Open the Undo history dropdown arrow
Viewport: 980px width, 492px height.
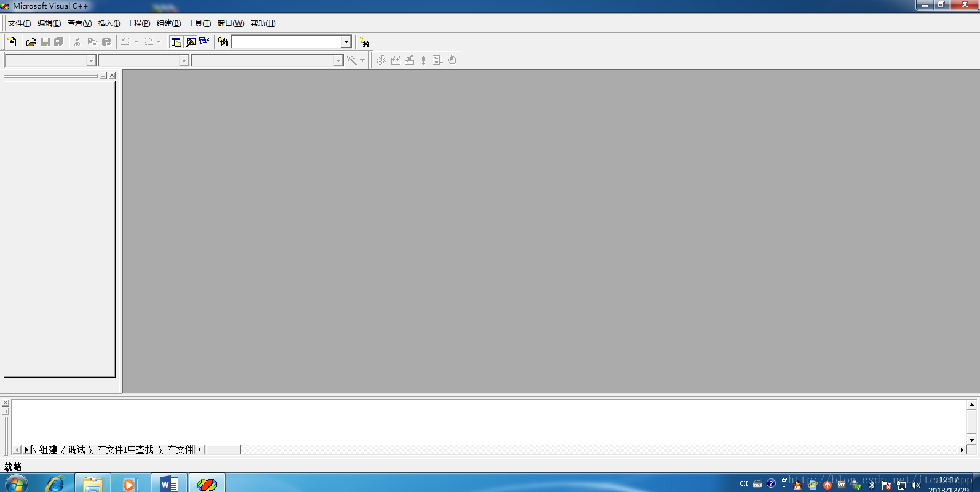click(x=136, y=42)
